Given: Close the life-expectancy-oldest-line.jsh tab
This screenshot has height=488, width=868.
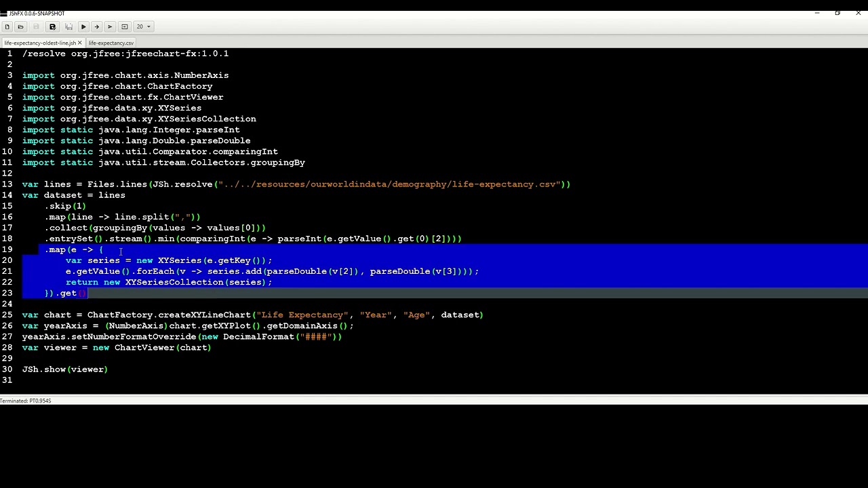Looking at the screenshot, I should tap(79, 43).
